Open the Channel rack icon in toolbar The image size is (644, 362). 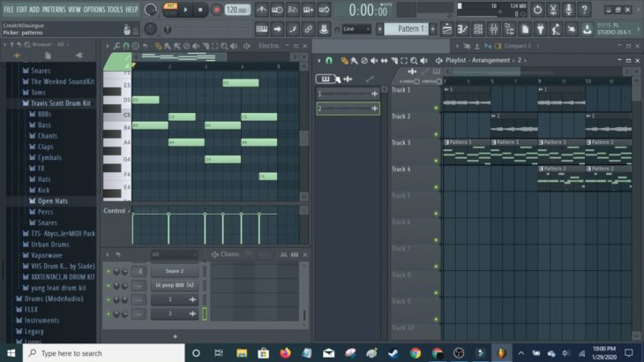[478, 29]
